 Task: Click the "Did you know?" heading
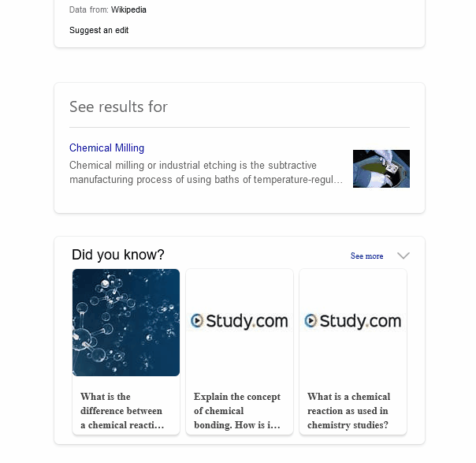click(x=118, y=255)
